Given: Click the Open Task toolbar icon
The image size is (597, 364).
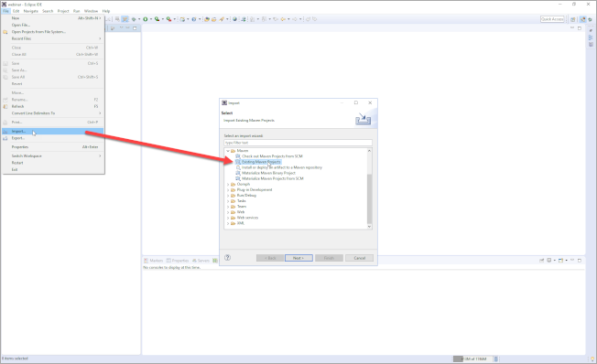Looking at the screenshot, I should (x=213, y=19).
